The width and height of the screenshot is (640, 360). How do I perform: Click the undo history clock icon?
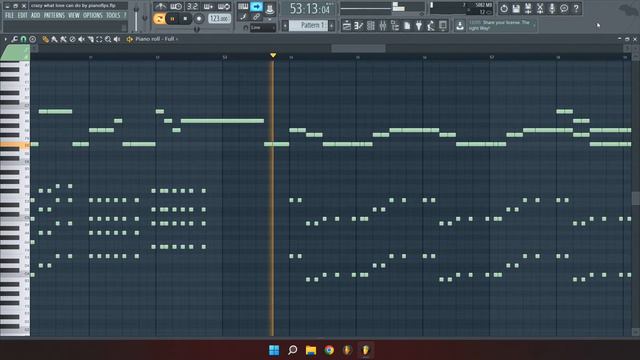point(504,8)
